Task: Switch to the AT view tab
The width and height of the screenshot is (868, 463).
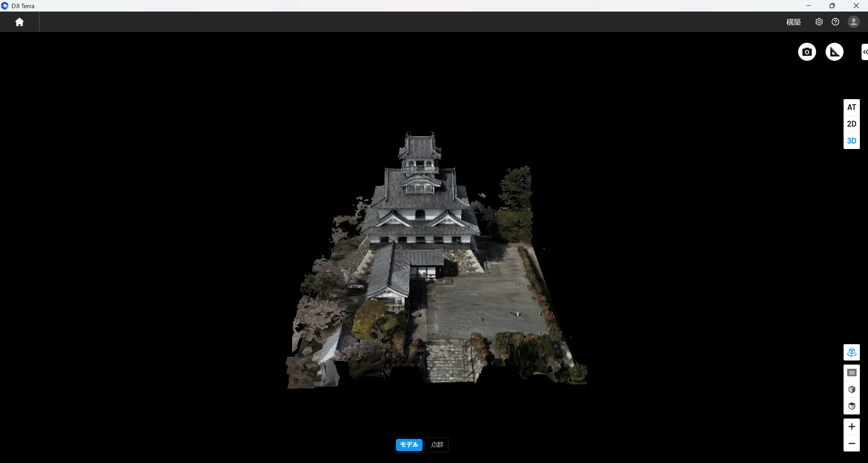Action: tap(851, 107)
